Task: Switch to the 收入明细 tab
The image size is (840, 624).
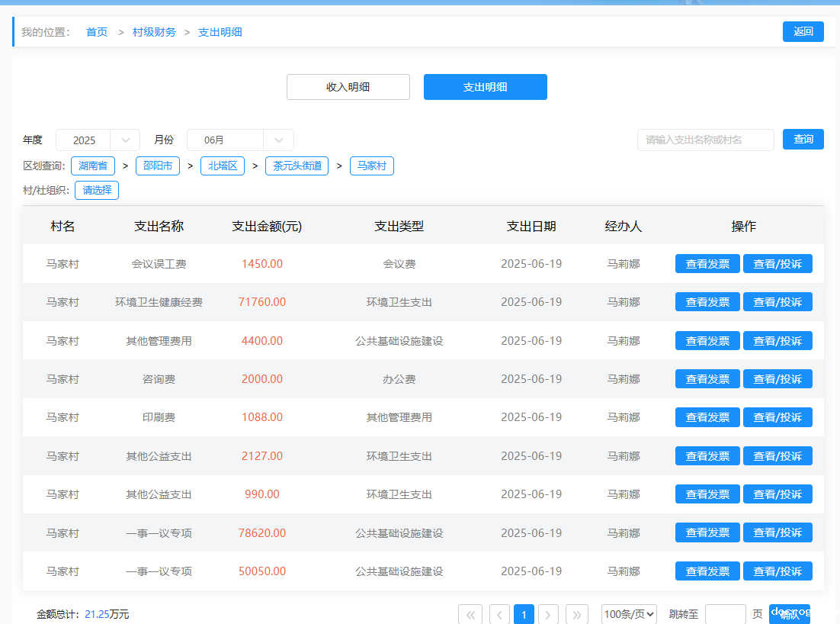Action: point(348,87)
